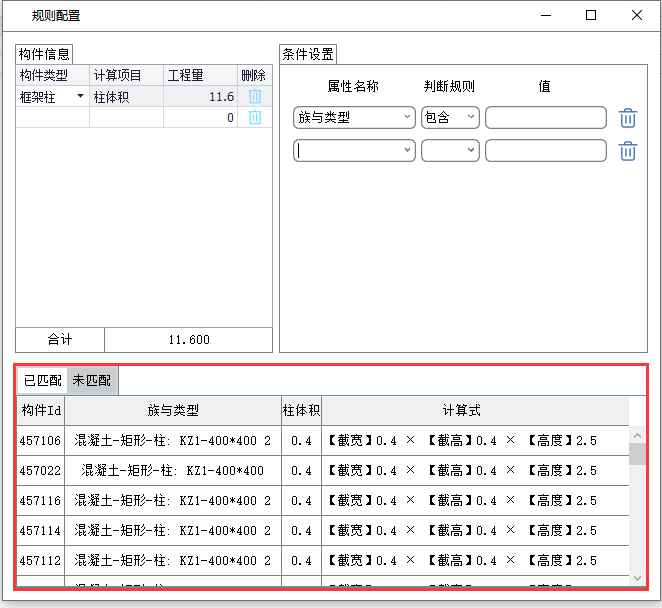This screenshot has height=608, width=662.
Task: Click the 构件Id column header
Action: (x=41, y=410)
